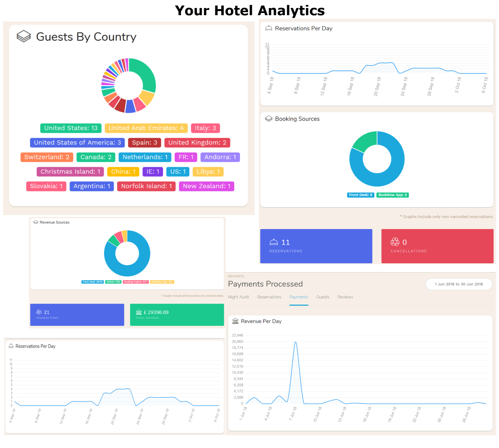499x448 pixels.
Task: Click the Spain: 3 country badge
Action: pos(144,142)
